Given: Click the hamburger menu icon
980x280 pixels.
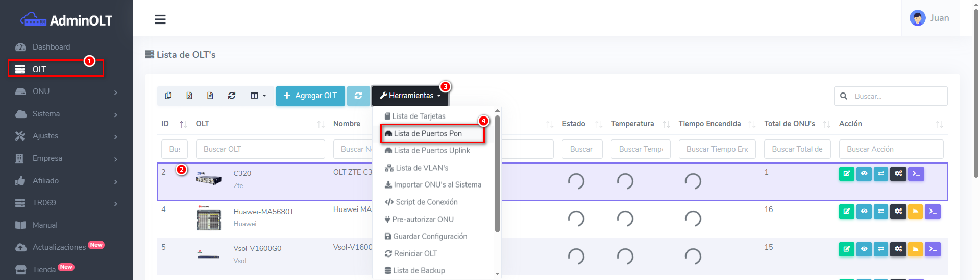Looking at the screenshot, I should (160, 19).
